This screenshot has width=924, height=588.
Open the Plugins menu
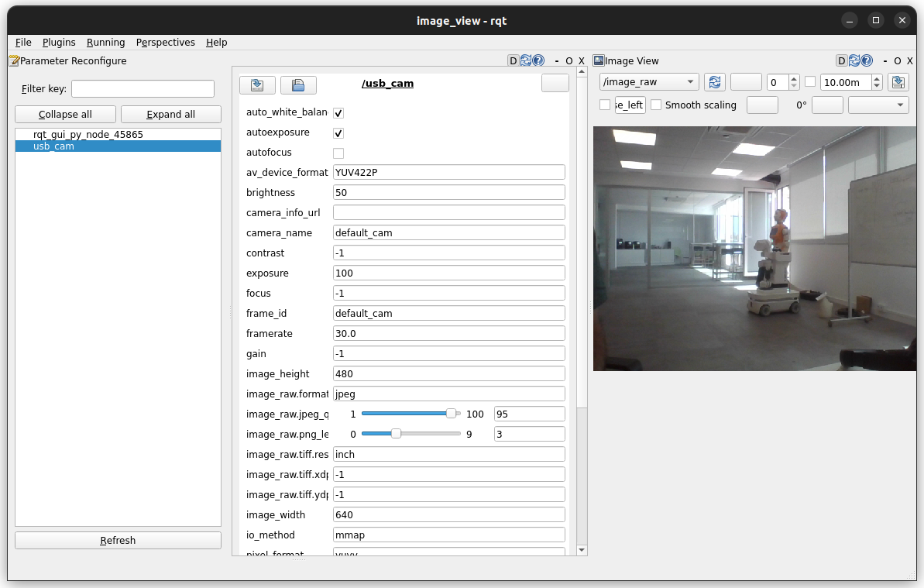[59, 43]
